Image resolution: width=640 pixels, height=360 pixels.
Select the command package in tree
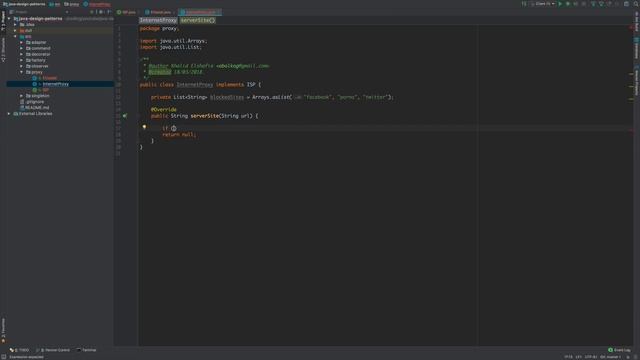click(41, 48)
